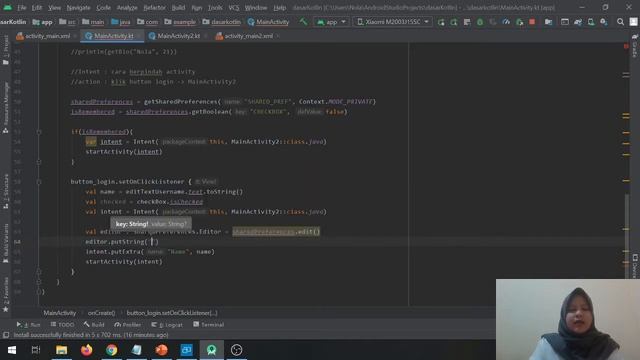Open Firefox from the taskbar
Screen dimensions: 640x360
pos(87,350)
